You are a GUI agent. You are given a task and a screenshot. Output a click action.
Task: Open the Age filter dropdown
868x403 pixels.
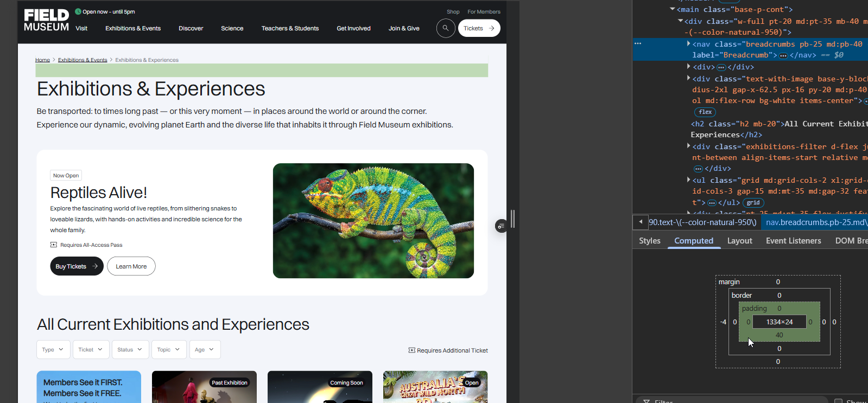coord(205,350)
